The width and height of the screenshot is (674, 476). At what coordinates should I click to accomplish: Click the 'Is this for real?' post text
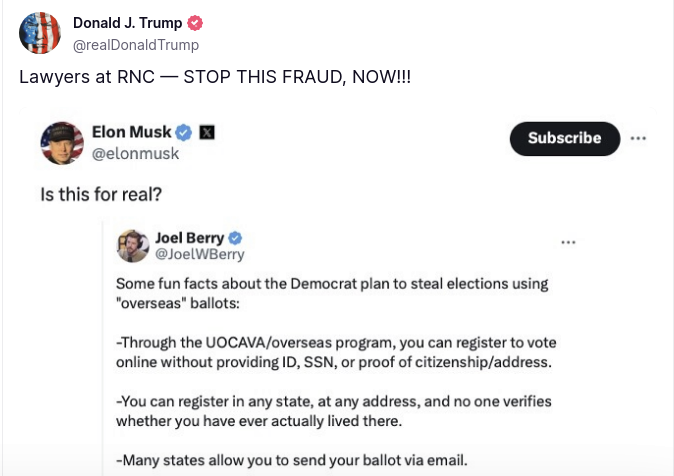click(x=101, y=194)
